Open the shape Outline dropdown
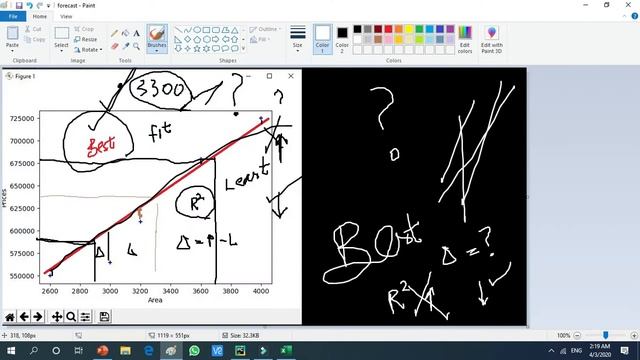Screen dimensions: 640x360 pos(265,29)
